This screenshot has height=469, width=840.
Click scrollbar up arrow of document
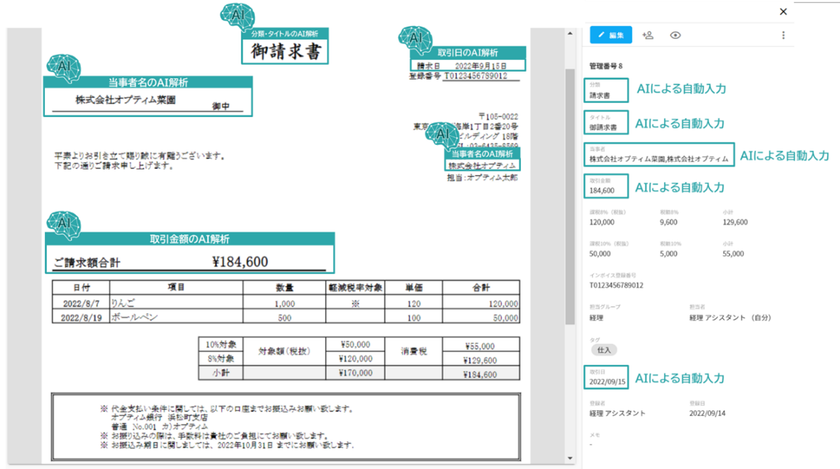(570, 34)
